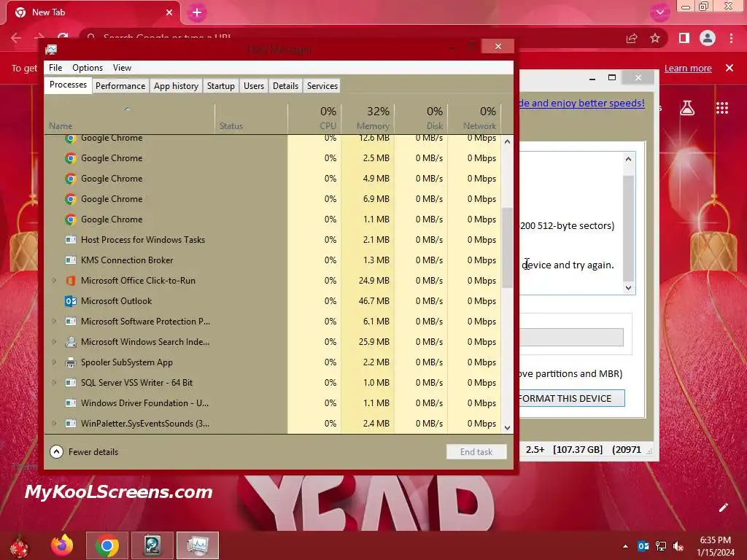747x560 pixels.
Task: Click the Spooler SubSystem App printer icon
Action: [x=71, y=362]
